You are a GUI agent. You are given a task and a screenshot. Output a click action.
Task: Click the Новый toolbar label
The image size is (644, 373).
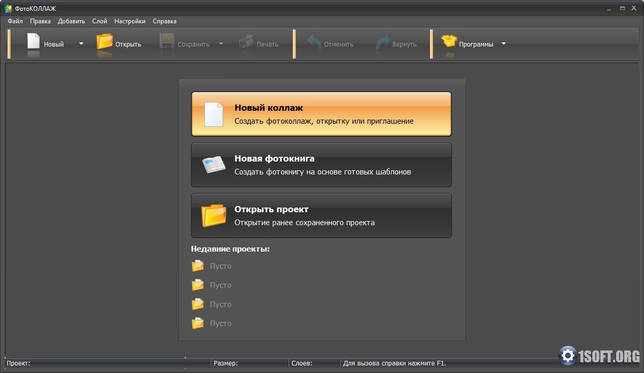pos(54,44)
